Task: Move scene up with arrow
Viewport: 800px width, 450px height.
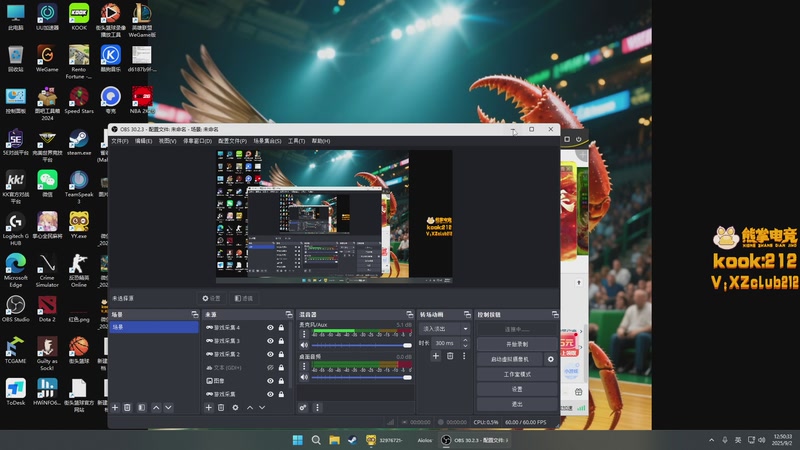Action: (x=156, y=408)
